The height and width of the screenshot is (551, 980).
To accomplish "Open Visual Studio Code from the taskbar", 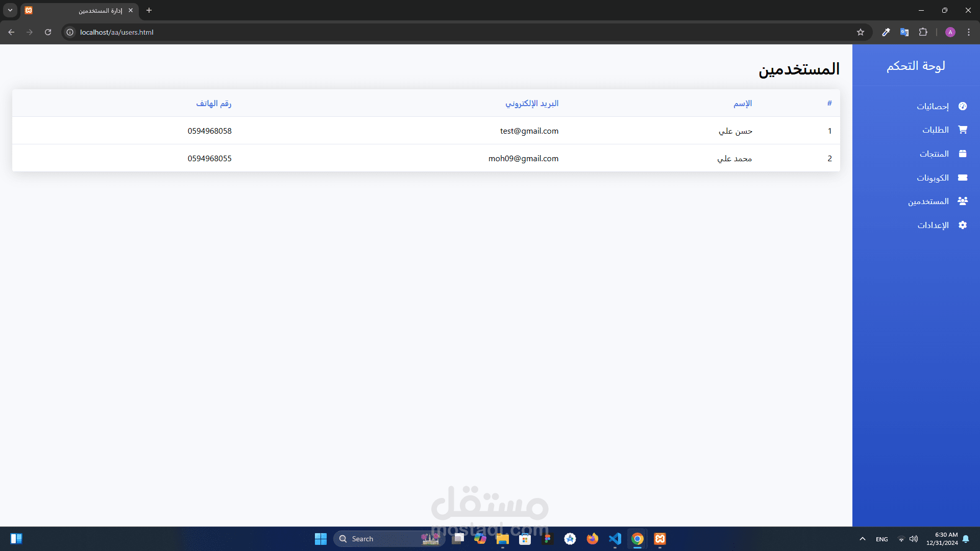I will [615, 539].
